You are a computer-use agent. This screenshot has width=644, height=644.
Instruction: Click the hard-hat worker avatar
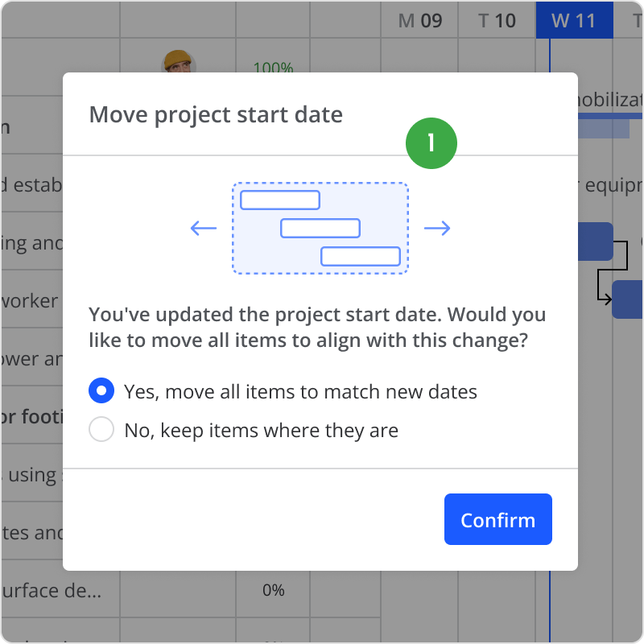pos(178,62)
